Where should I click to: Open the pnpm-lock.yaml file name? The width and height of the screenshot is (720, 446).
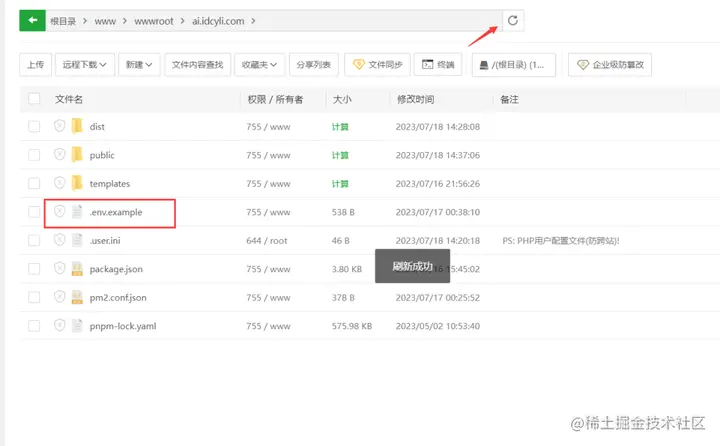click(x=123, y=326)
